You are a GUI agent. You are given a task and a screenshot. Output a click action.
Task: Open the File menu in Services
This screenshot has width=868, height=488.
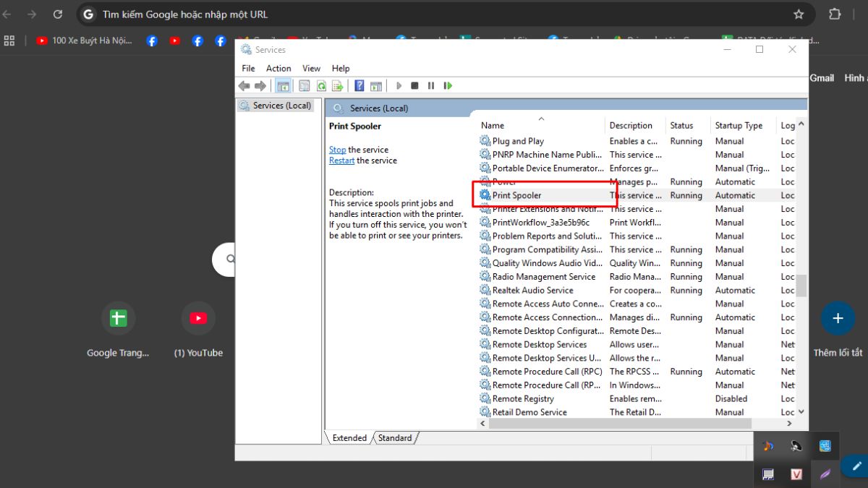tap(248, 68)
